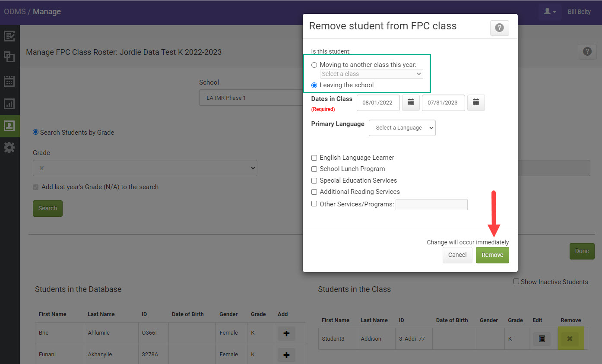Open the assessments checklist icon in sidebar

[10, 36]
